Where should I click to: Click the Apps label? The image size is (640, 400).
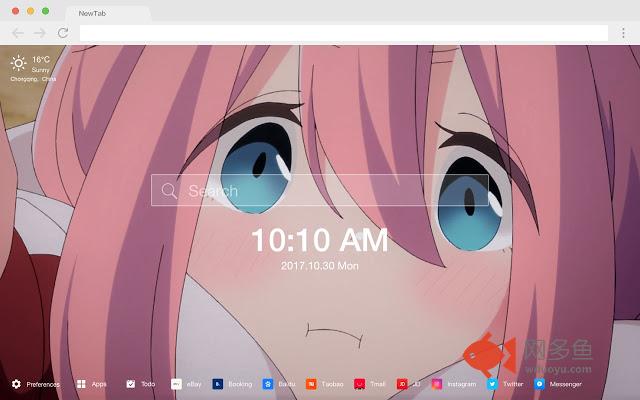click(99, 384)
